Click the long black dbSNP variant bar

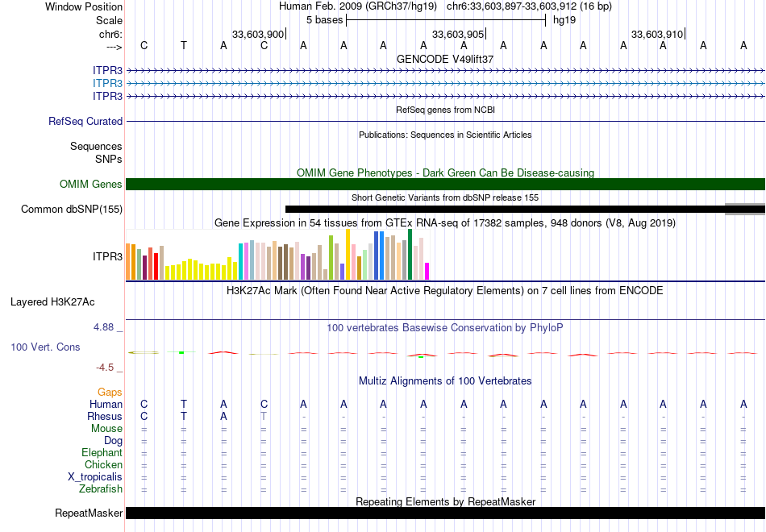504,209
